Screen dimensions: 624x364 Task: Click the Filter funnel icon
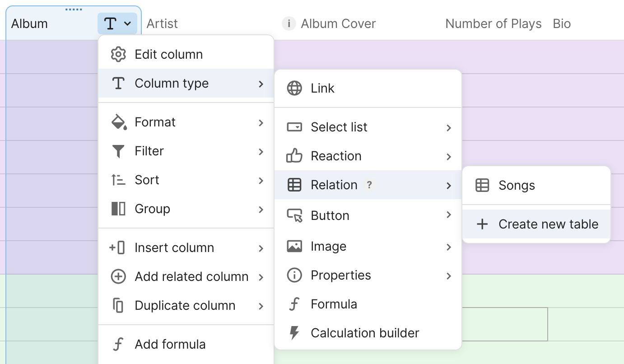click(x=118, y=151)
